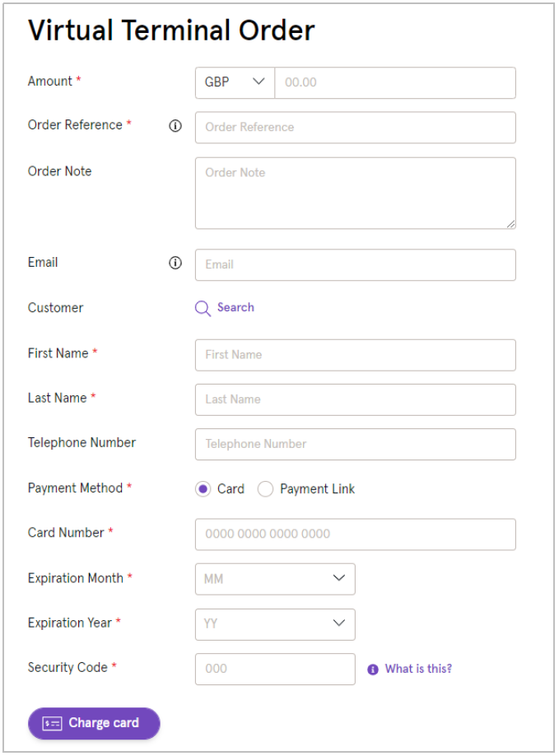
Task: Click the Amount label text
Action: pyautogui.click(x=50, y=81)
